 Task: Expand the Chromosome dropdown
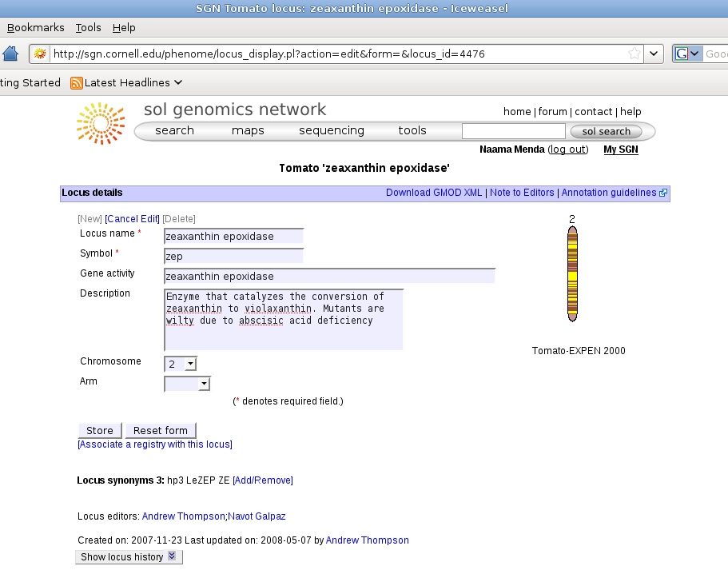click(189, 365)
